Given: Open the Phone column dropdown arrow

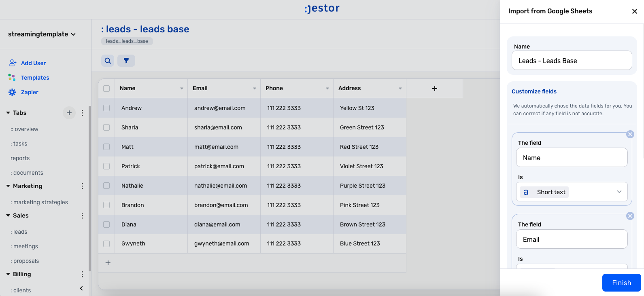Looking at the screenshot, I should coord(327,89).
